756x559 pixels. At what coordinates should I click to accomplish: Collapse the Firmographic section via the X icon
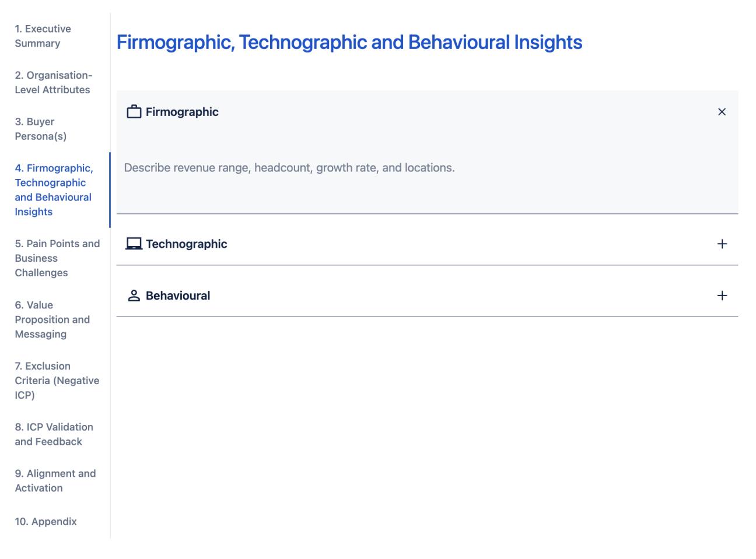(x=722, y=111)
